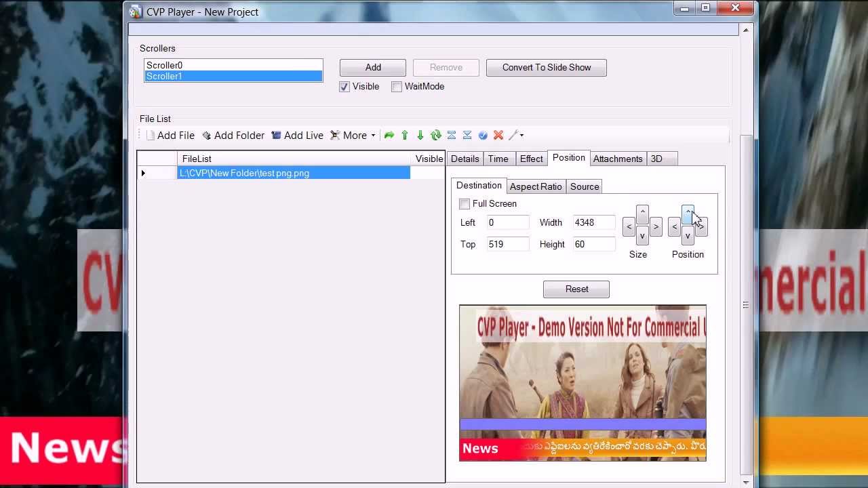868x488 pixels.
Task: Click the Visible column header
Action: click(x=429, y=159)
